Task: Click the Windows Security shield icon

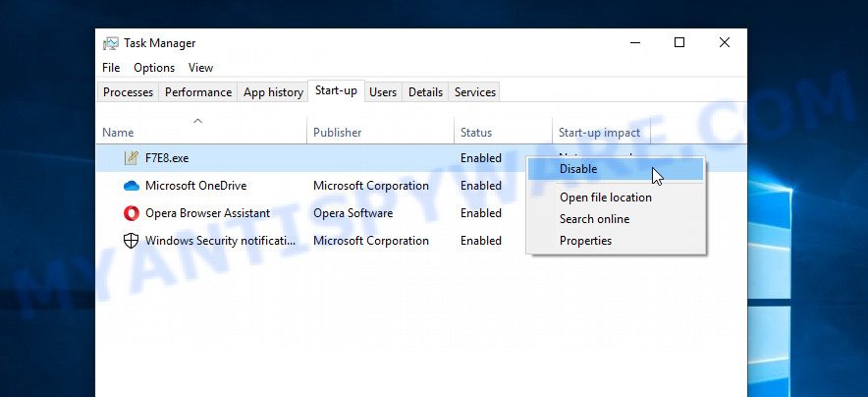Action: (x=132, y=241)
